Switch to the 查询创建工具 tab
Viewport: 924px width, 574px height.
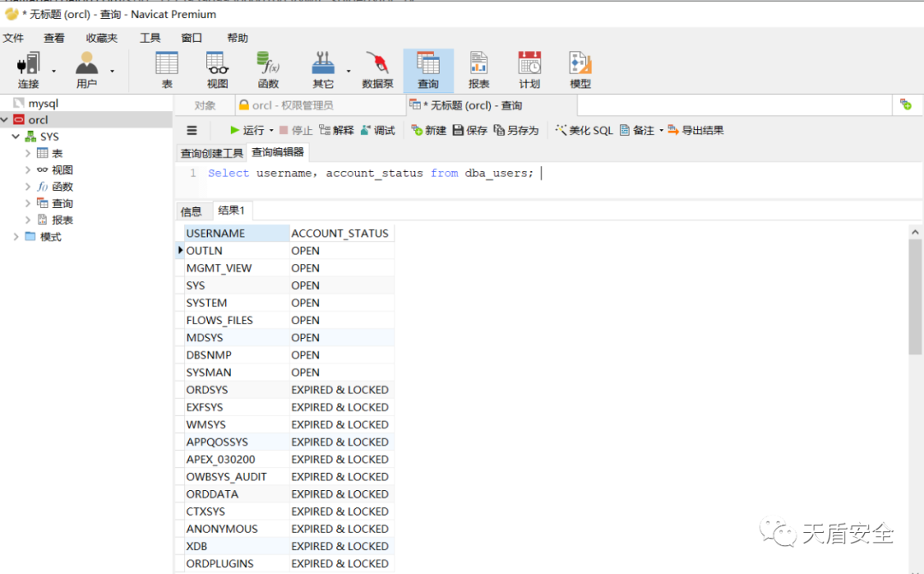[x=211, y=153]
